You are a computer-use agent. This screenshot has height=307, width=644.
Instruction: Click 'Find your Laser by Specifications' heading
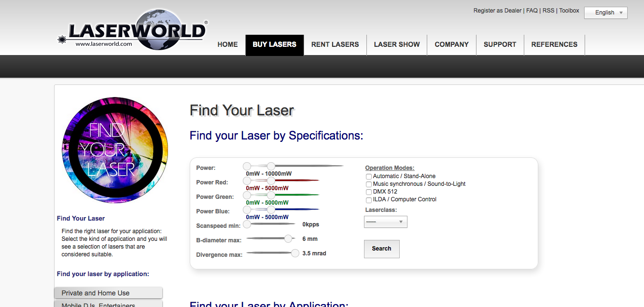[276, 136]
